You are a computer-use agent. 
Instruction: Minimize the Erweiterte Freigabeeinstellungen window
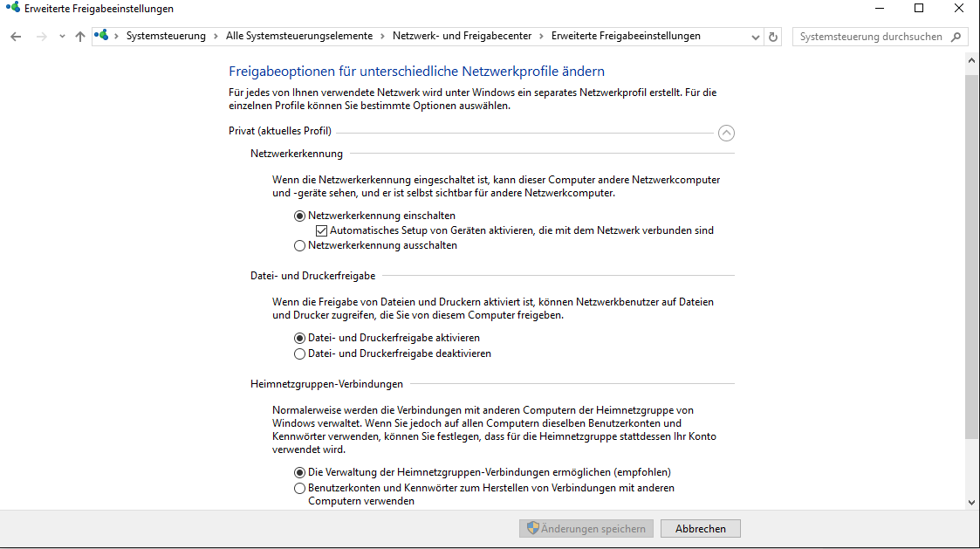(x=880, y=8)
